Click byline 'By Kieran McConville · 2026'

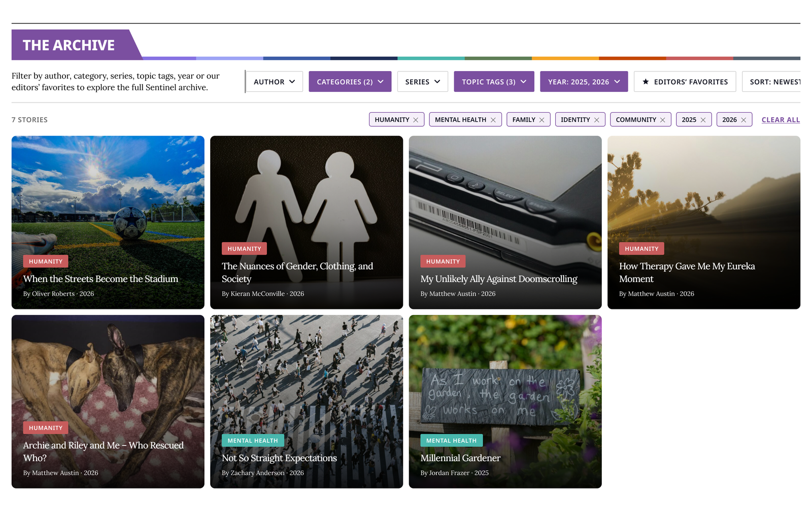(263, 294)
